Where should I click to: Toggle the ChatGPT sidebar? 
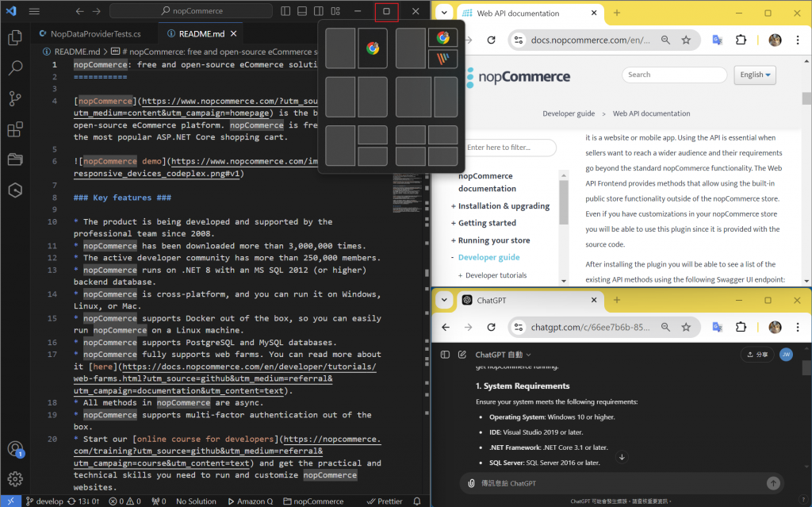click(x=445, y=355)
